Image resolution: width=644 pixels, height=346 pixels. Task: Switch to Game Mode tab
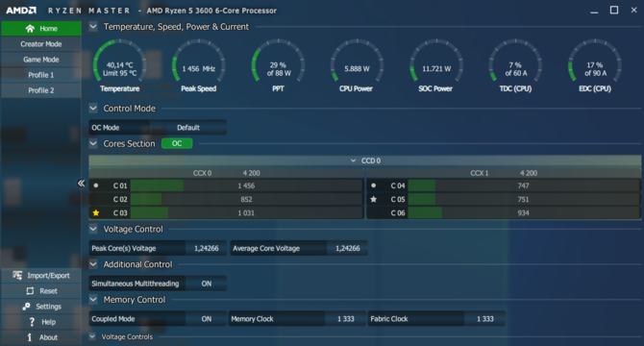[41, 60]
